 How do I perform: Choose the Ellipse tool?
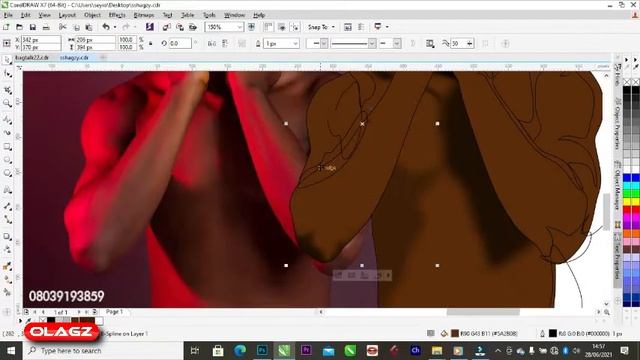(7, 160)
